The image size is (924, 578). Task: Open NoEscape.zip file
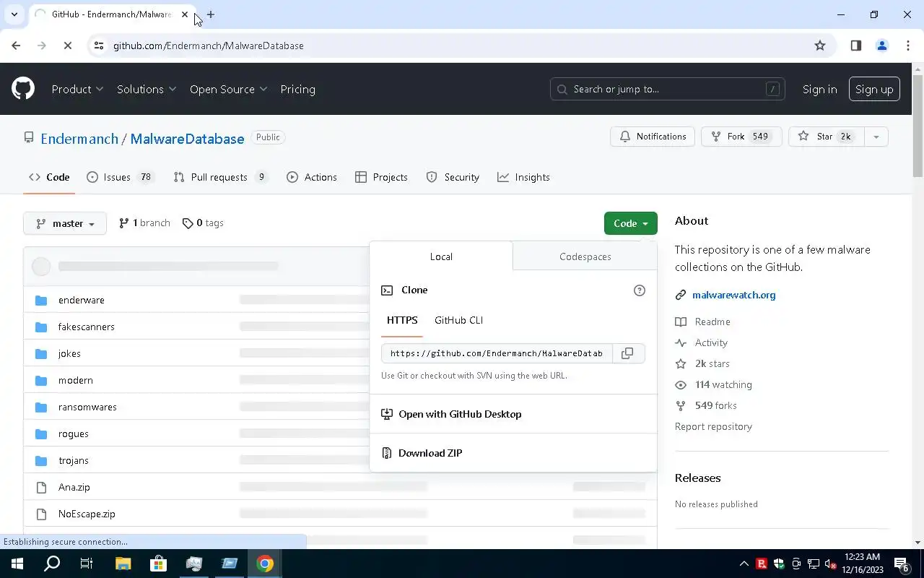click(x=87, y=514)
